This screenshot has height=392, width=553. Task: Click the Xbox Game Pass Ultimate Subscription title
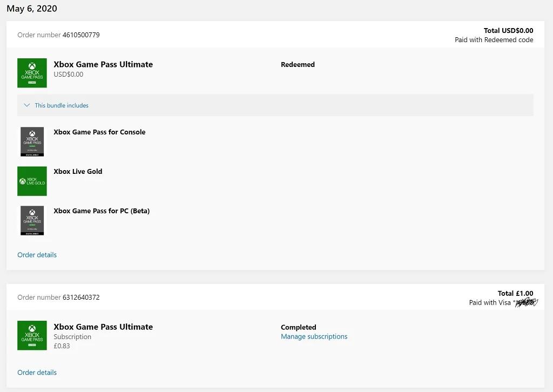point(103,327)
